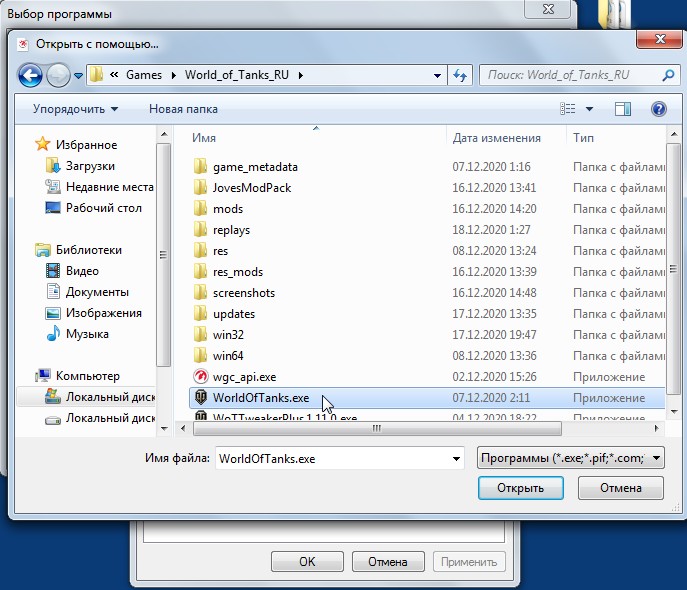687x590 pixels.
Task: Select Избранное in the navigation pane
Action: click(86, 145)
